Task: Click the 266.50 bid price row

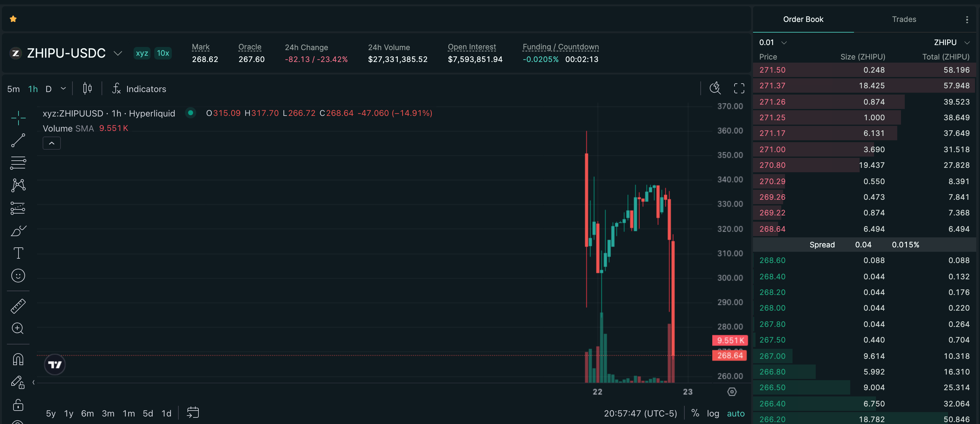Action: point(864,388)
